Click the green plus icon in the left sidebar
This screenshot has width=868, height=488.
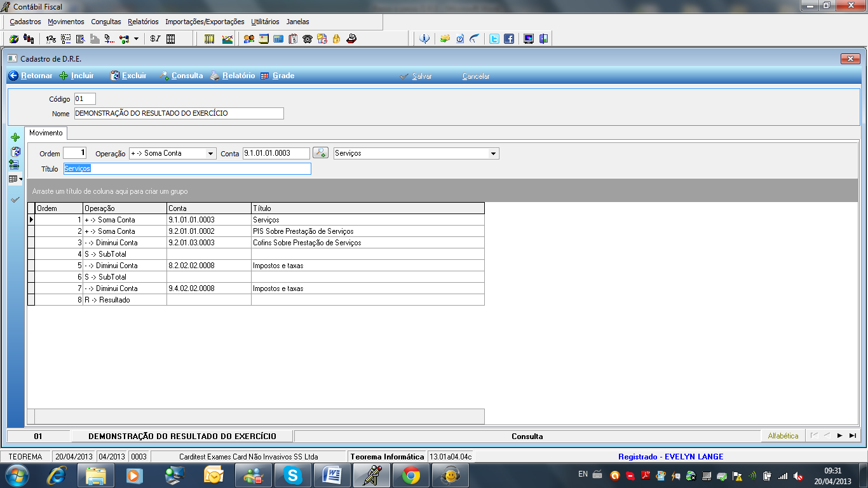coord(15,137)
